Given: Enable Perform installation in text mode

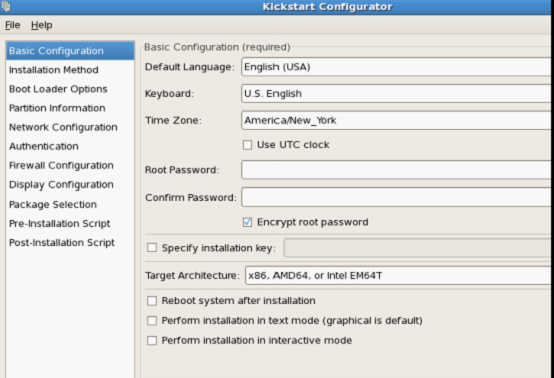Looking at the screenshot, I should click(x=152, y=320).
